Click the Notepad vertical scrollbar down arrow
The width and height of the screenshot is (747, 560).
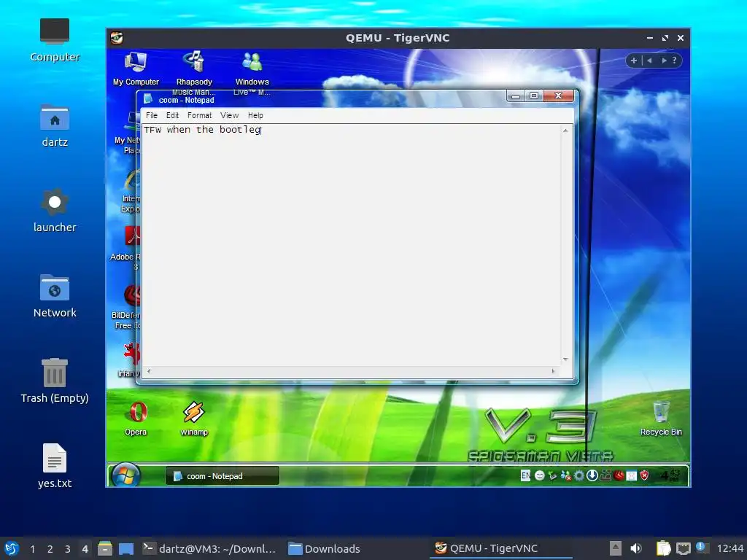pyautogui.click(x=565, y=359)
